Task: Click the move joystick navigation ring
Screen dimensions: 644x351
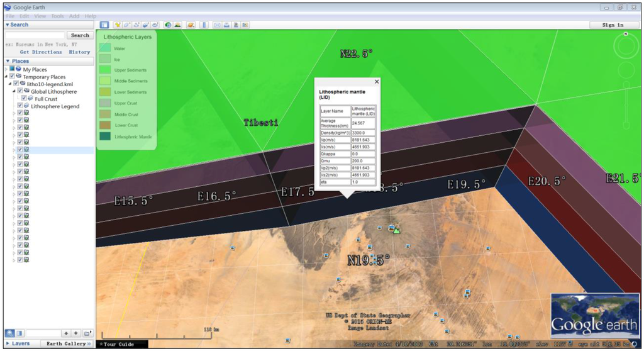Action: [x=626, y=70]
